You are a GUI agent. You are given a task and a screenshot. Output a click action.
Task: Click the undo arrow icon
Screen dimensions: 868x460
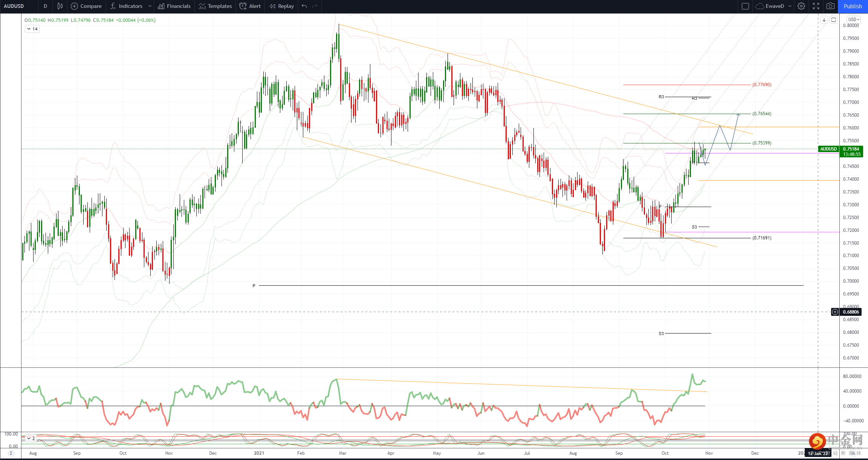pos(304,6)
